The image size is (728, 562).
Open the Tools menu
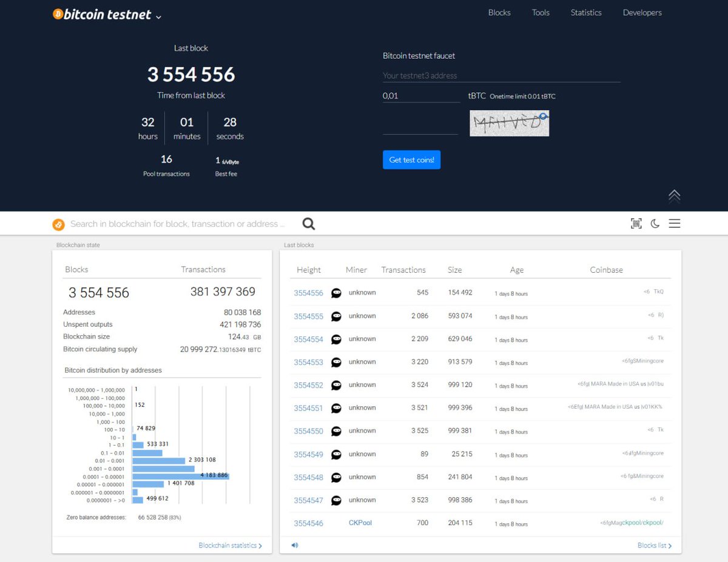pos(541,13)
